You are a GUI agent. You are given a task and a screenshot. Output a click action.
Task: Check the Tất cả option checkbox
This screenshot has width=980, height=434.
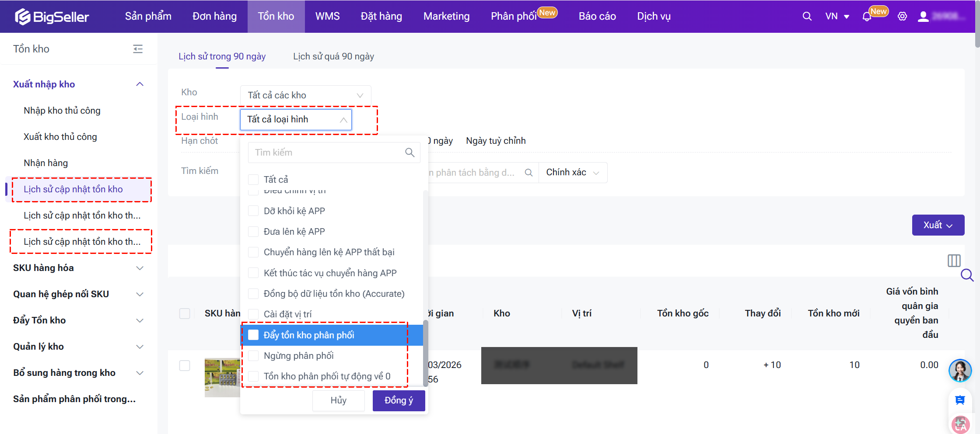click(x=253, y=180)
